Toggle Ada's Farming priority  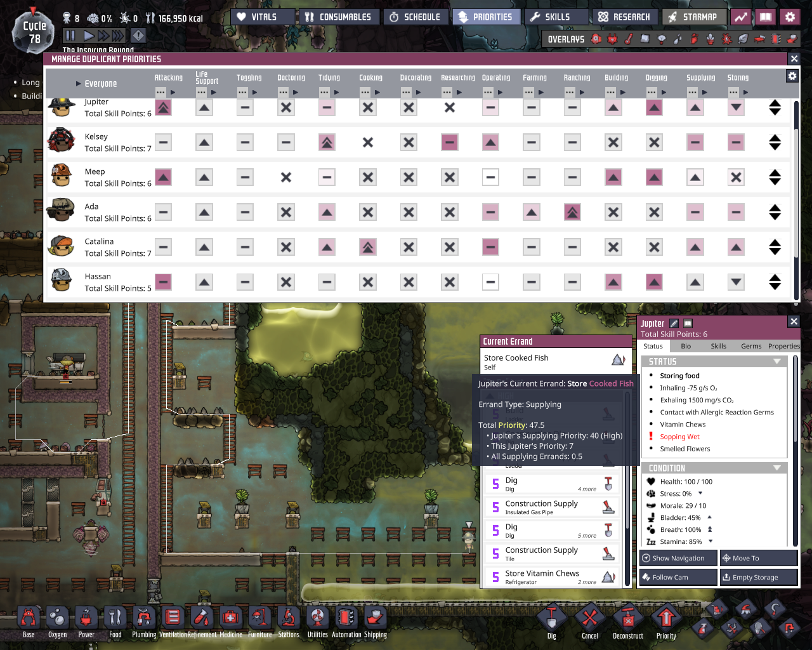(531, 211)
